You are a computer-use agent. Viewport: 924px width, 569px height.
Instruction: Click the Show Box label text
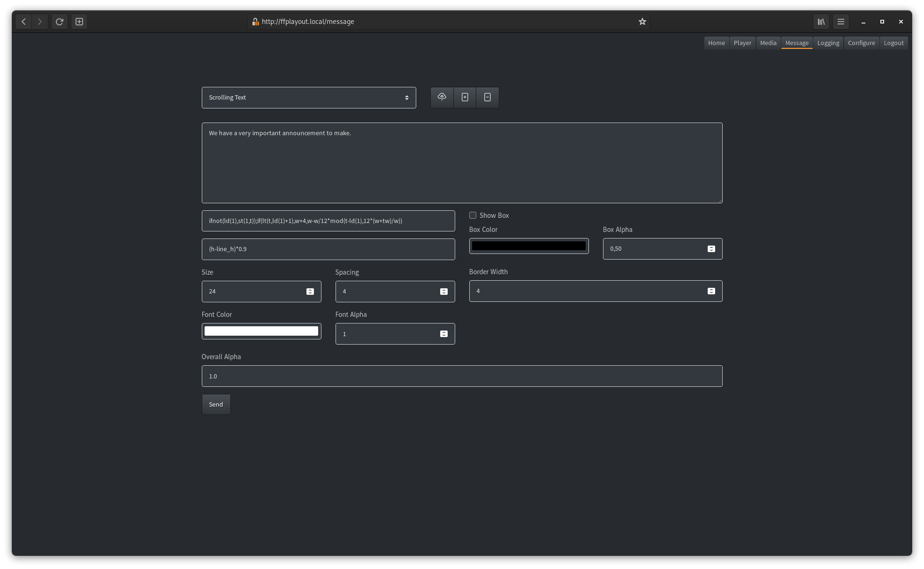pyautogui.click(x=494, y=215)
